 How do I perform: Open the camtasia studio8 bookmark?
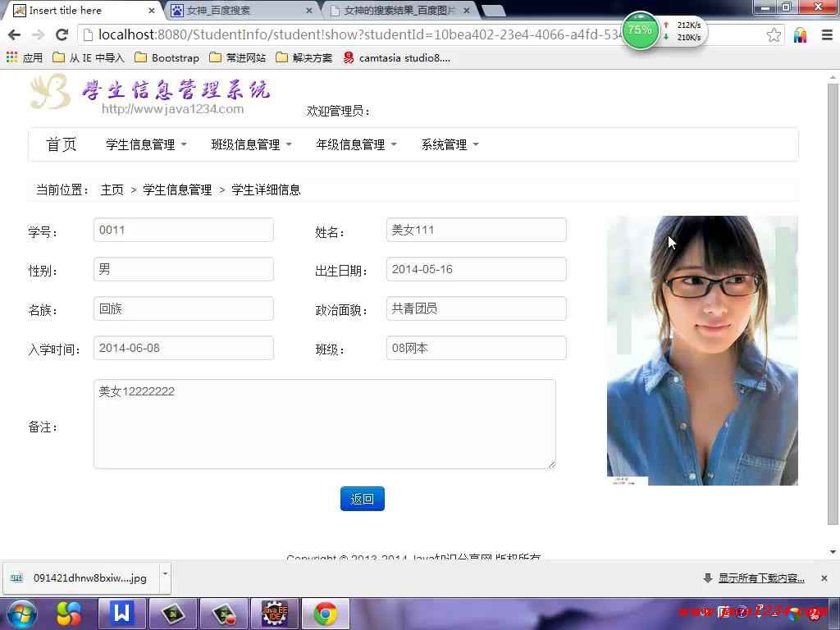[397, 57]
